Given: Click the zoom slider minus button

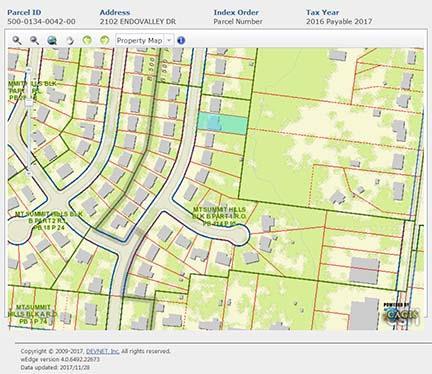Looking at the screenshot, I should point(28,173).
